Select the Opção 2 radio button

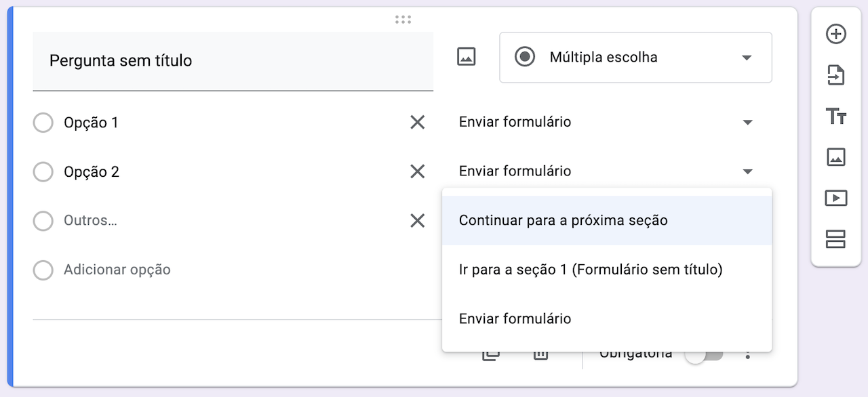[43, 172]
